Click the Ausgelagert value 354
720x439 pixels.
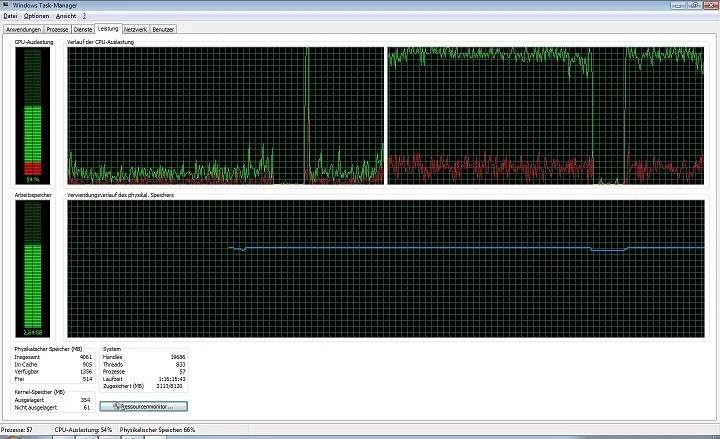click(85, 400)
